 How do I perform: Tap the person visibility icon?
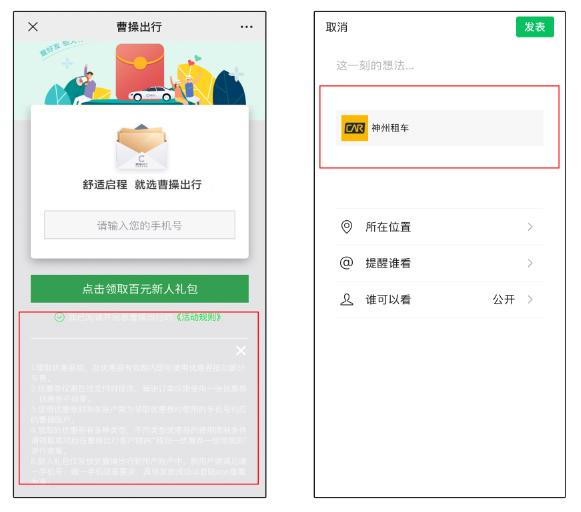coord(346,299)
